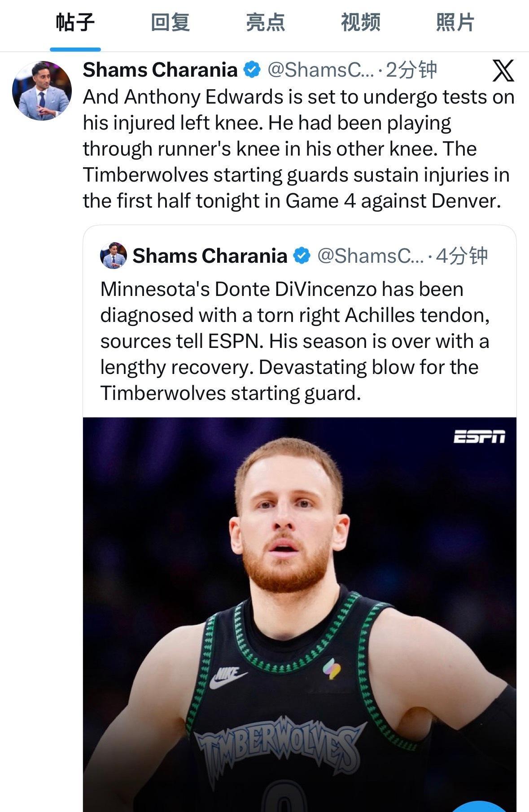Tap the 2分钟 timestamp

[411, 69]
